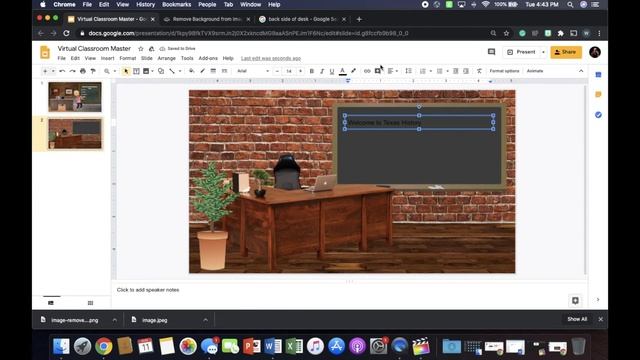
Task: Open Google Slides home logo
Action: coord(45,53)
